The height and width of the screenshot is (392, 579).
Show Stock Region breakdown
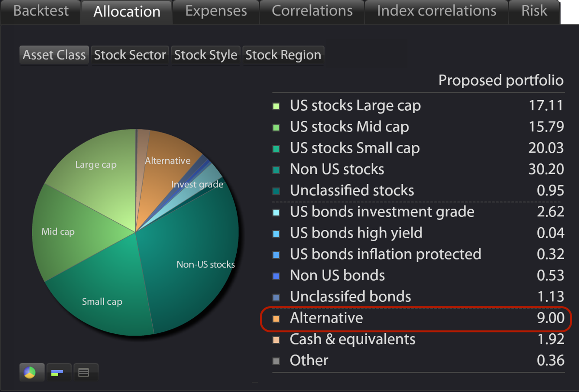pyautogui.click(x=283, y=55)
